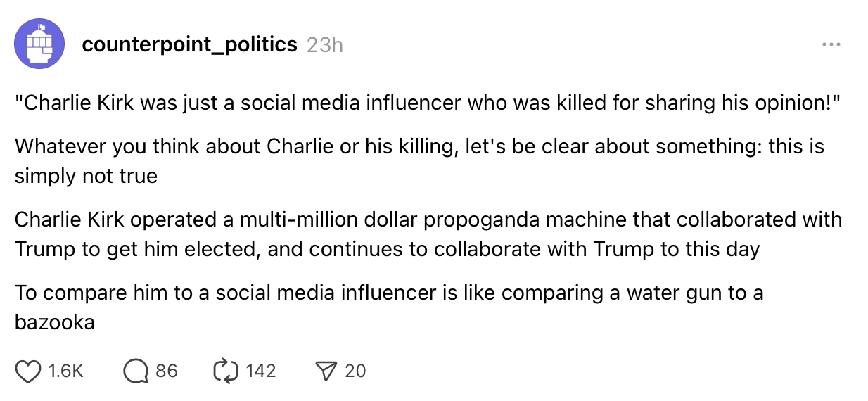This screenshot has width=868, height=401.
Task: Select the final word "bazooka"
Action: click(55, 322)
